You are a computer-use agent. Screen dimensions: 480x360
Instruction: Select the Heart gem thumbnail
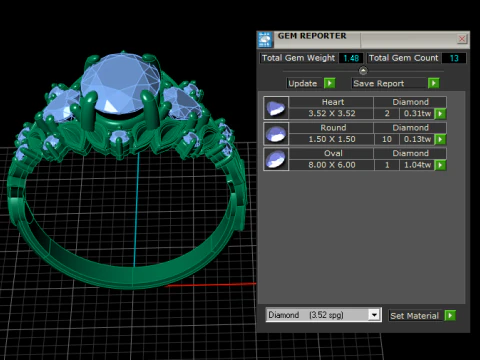276,108
